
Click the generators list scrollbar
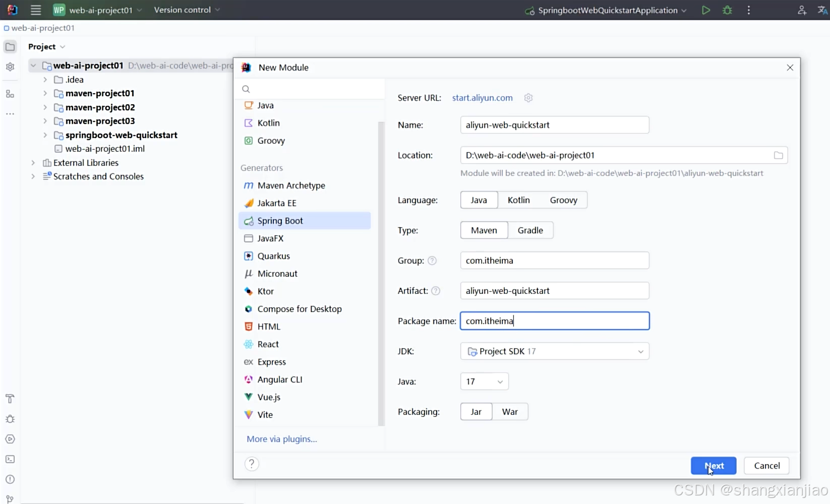click(x=381, y=273)
